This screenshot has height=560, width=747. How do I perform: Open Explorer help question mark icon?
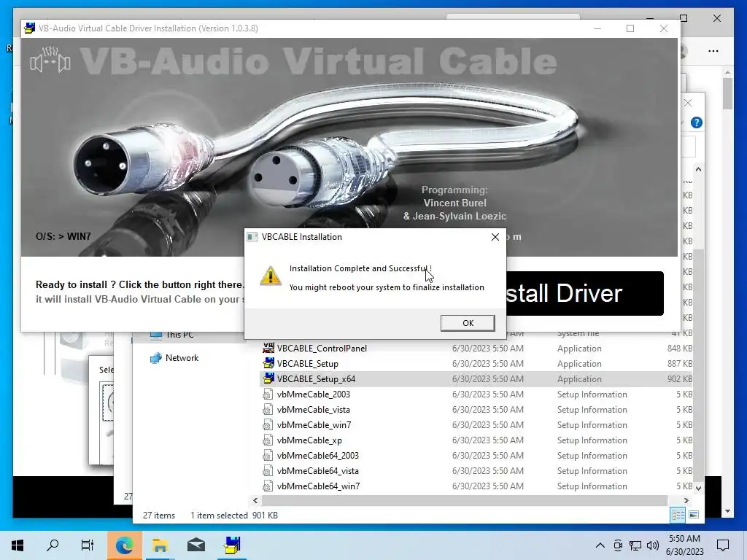(x=696, y=122)
